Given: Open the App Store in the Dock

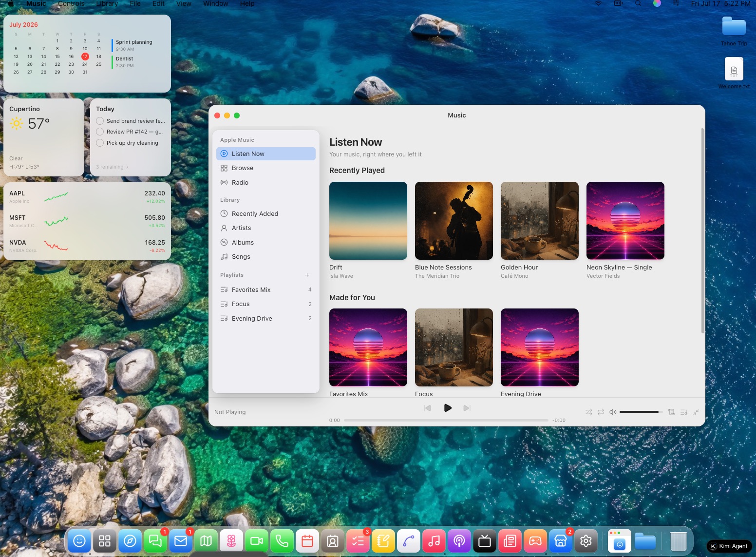Looking at the screenshot, I should coord(561,541).
